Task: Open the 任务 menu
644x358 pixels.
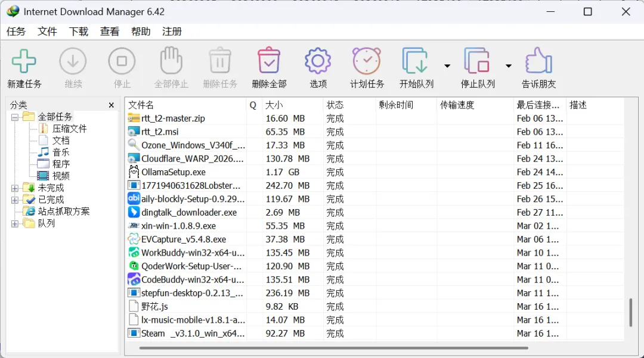Action: 16,32
